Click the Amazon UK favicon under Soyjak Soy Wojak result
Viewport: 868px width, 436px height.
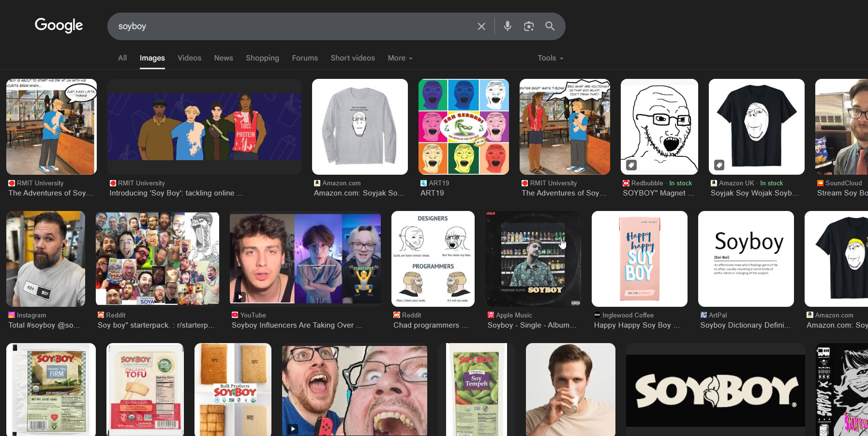(x=714, y=183)
